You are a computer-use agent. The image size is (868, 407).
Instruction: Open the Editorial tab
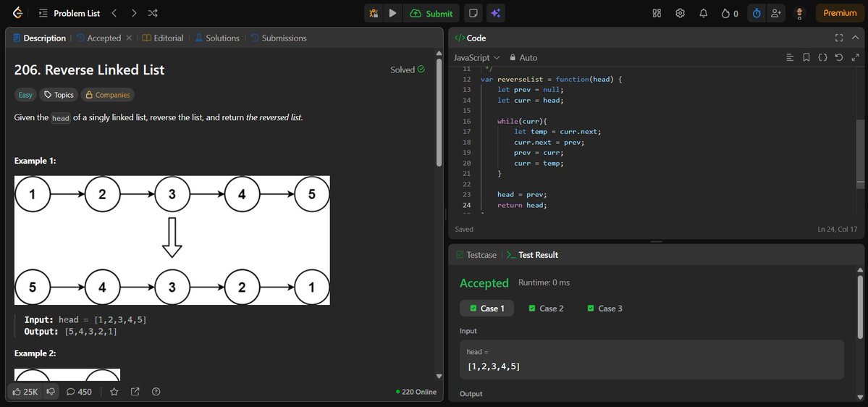(163, 38)
